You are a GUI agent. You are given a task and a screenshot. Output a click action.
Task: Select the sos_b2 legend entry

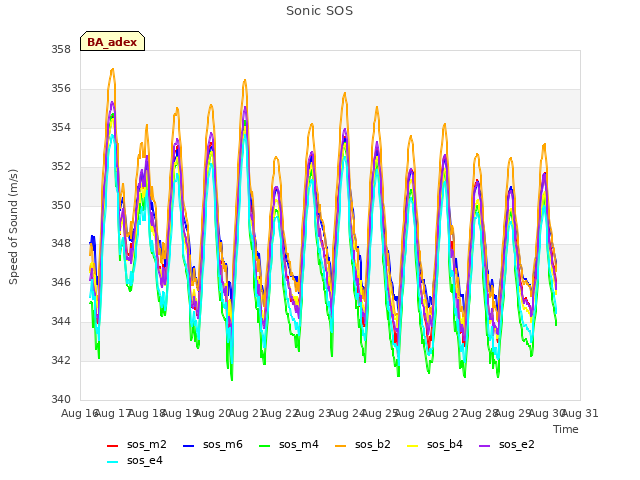point(363,444)
